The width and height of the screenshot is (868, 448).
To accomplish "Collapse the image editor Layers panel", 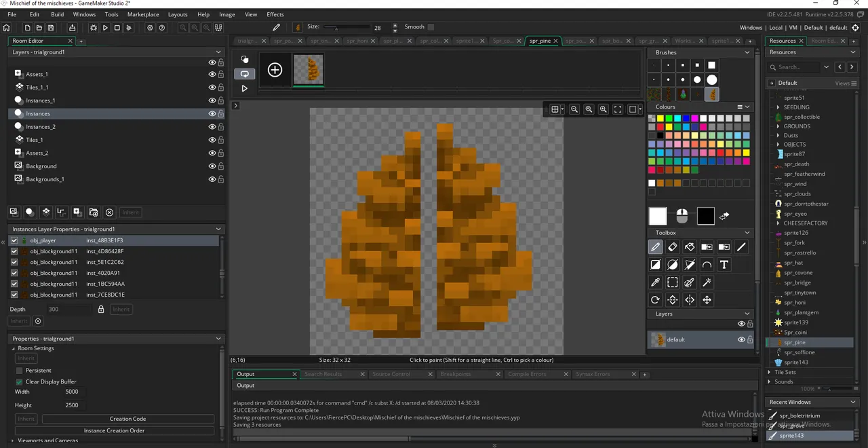I will click(x=747, y=314).
